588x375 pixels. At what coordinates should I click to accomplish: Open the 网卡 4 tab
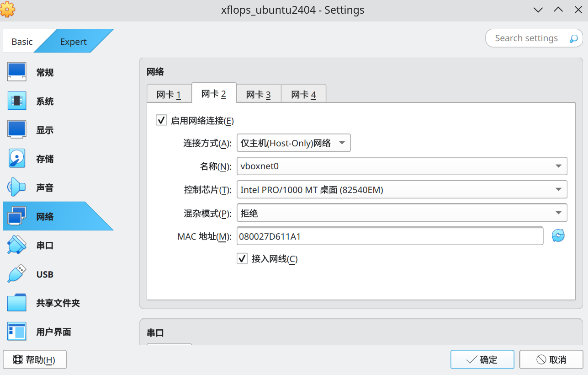pyautogui.click(x=303, y=95)
